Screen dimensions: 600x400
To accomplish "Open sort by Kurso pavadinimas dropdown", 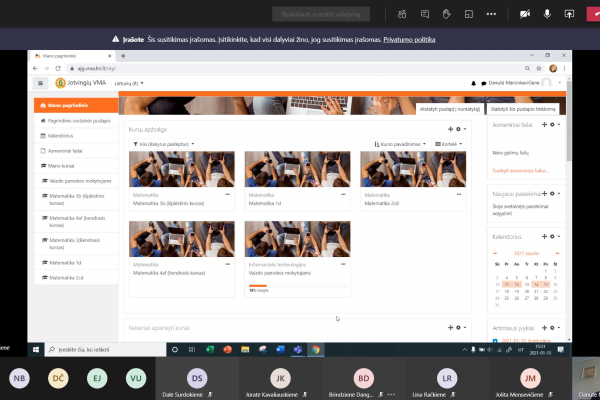I will (x=400, y=144).
